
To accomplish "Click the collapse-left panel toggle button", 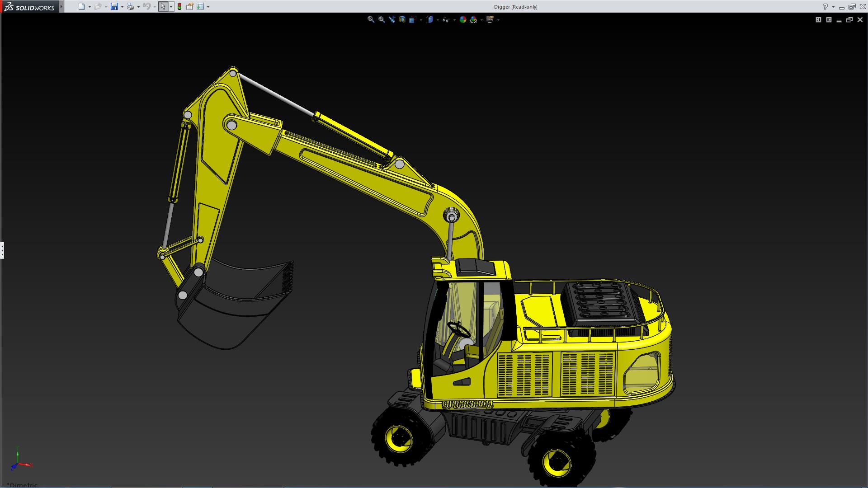I will pos(818,19).
